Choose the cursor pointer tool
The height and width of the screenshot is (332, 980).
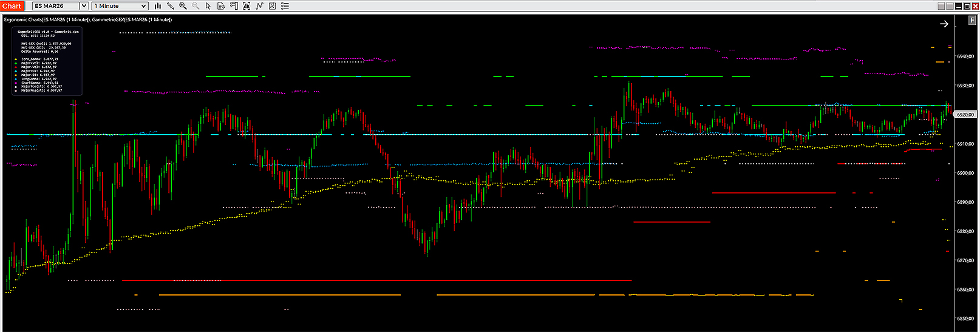tap(208, 6)
